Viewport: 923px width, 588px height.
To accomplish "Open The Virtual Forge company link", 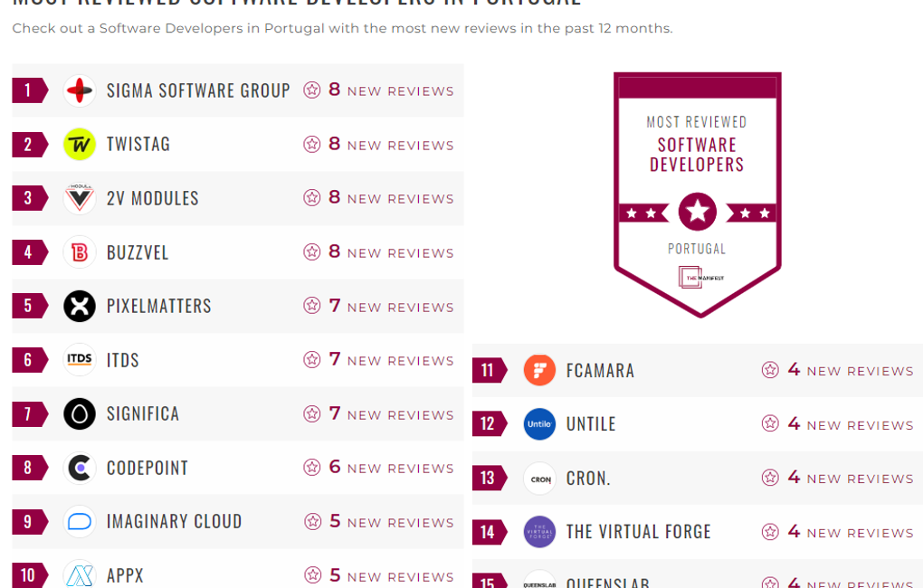I will pyautogui.click(x=639, y=532).
